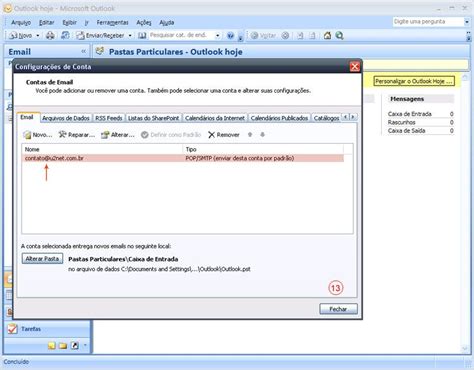This screenshot has height=370, width=474.
Task: Switch to the Calendários da Internet tab
Action: click(215, 118)
